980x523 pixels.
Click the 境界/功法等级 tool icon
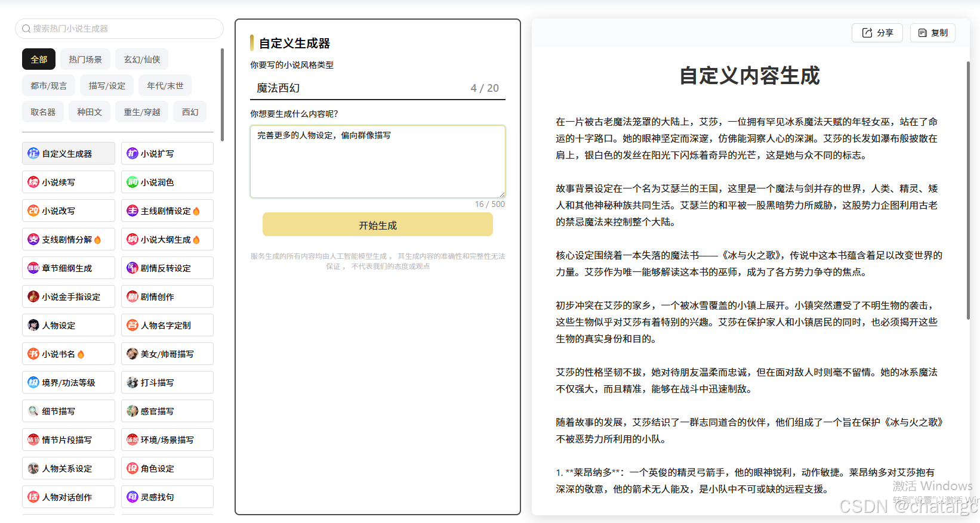point(33,382)
